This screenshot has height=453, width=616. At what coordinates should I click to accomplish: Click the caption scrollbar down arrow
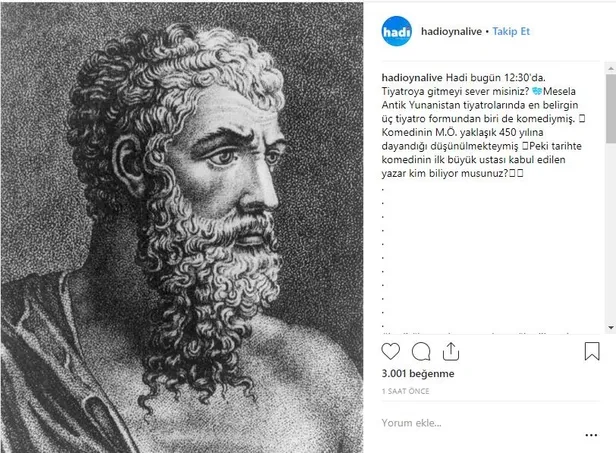(610, 327)
